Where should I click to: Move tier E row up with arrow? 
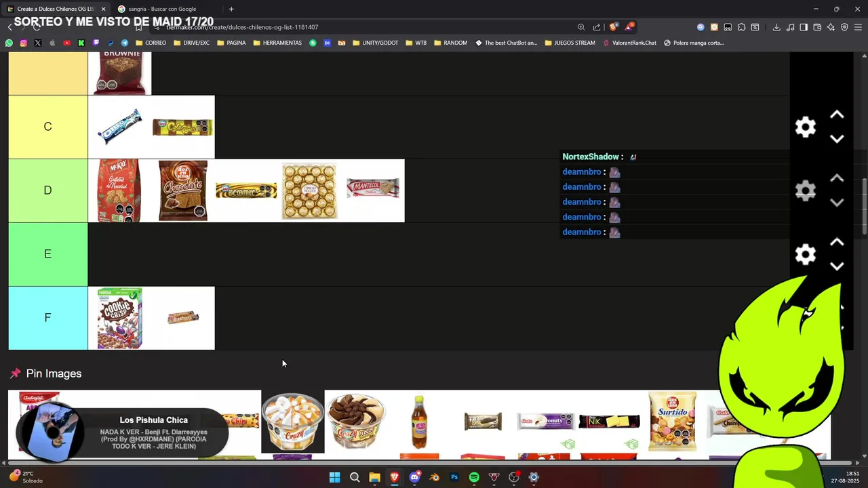[x=837, y=243]
